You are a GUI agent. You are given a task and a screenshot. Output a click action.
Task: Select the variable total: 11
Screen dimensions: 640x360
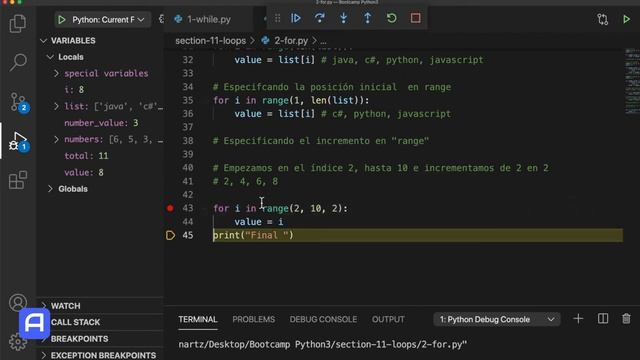point(86,156)
